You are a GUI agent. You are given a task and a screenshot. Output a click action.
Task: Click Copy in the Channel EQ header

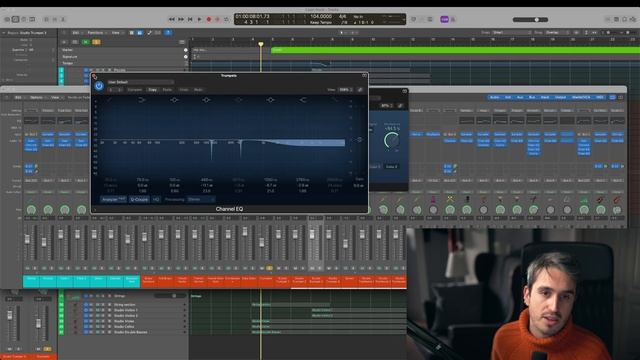coord(153,89)
